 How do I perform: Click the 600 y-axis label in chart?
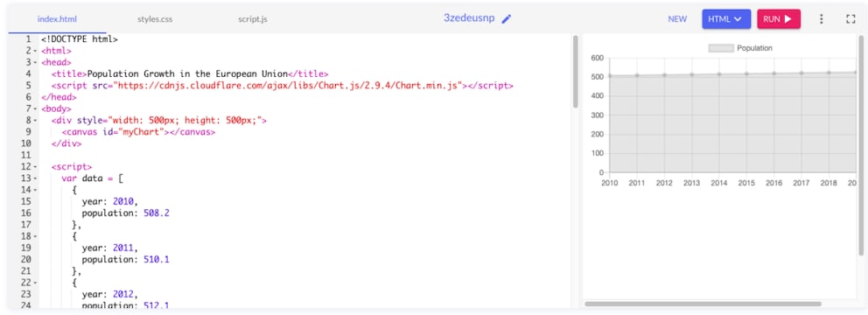(x=597, y=58)
